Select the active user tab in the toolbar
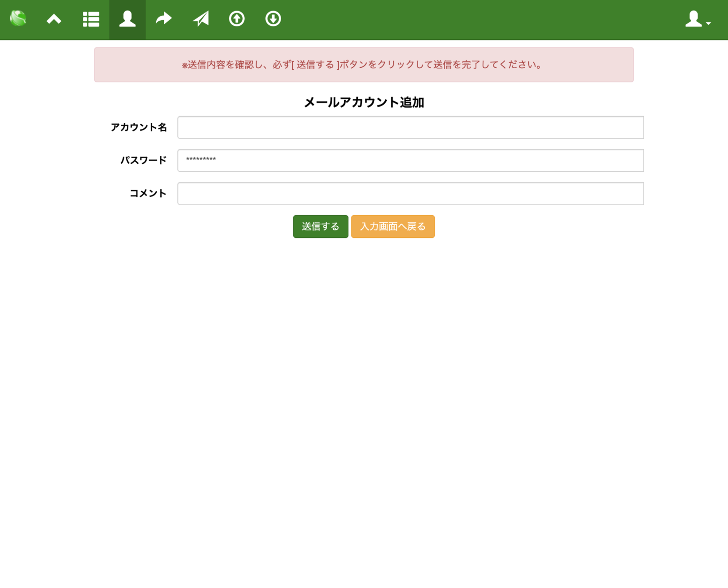Screen dimensions: 728x588 click(x=127, y=20)
